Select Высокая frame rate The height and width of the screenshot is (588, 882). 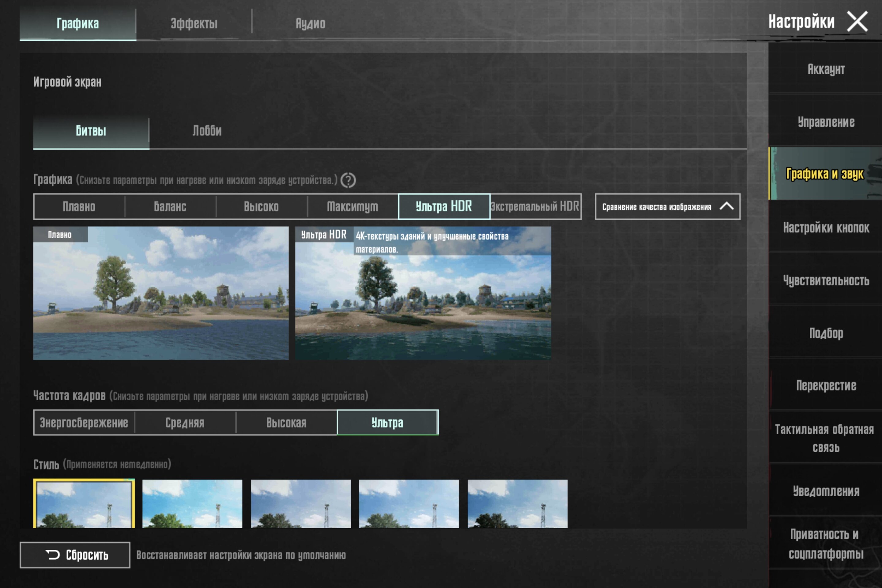[x=287, y=423]
